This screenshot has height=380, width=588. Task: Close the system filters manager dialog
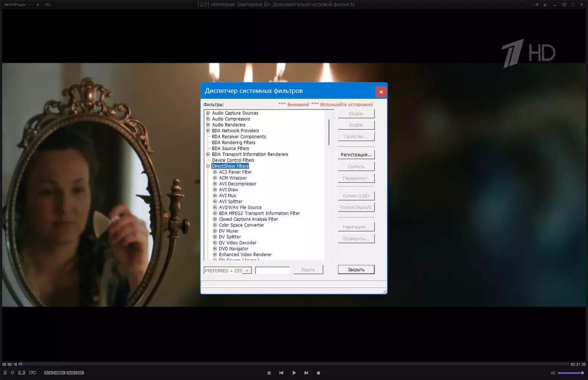381,92
